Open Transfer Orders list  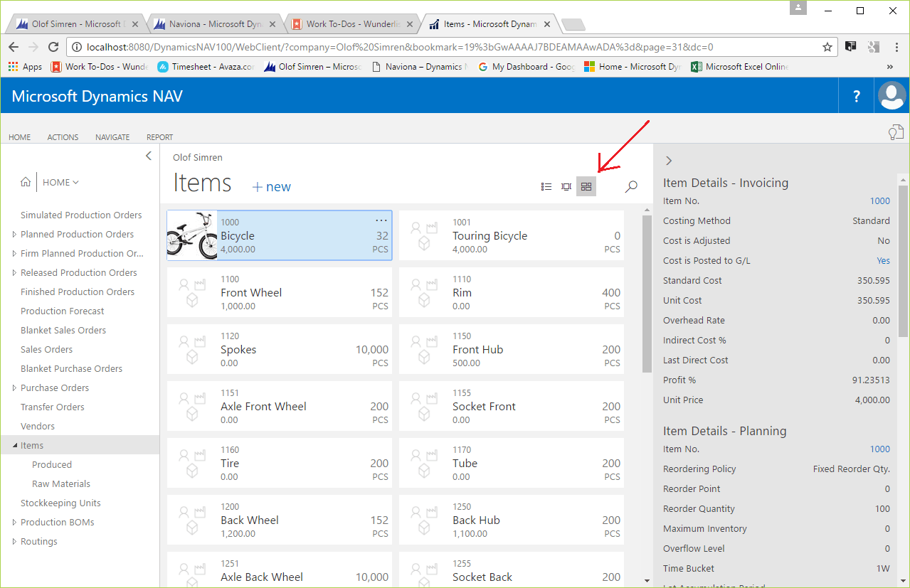[x=53, y=407]
